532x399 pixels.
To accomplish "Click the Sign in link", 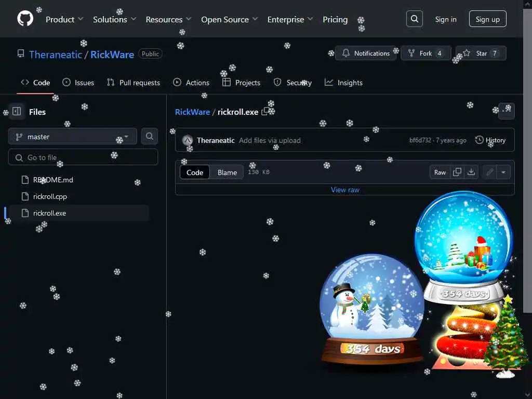I will 445,19.
